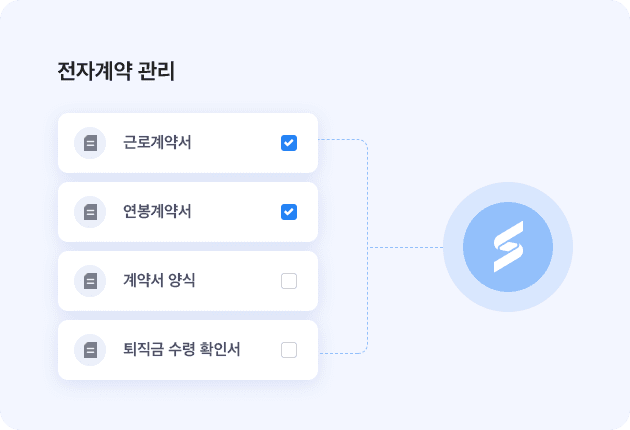Enable the 퇴직금 수령 확인서 checkbox
This screenshot has height=430, width=630.
coord(289,350)
